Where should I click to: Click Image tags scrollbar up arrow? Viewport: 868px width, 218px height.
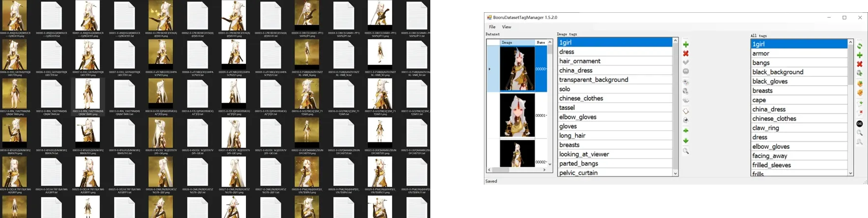675,41
